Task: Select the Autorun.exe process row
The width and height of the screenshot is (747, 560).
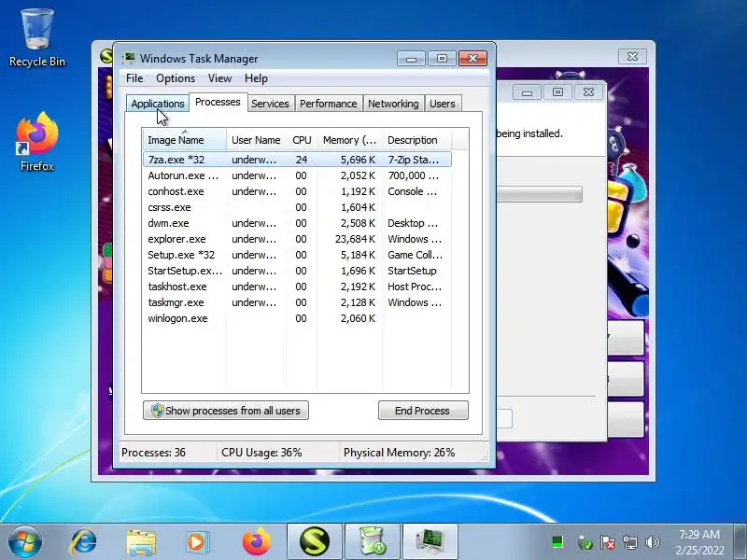Action: (297, 175)
